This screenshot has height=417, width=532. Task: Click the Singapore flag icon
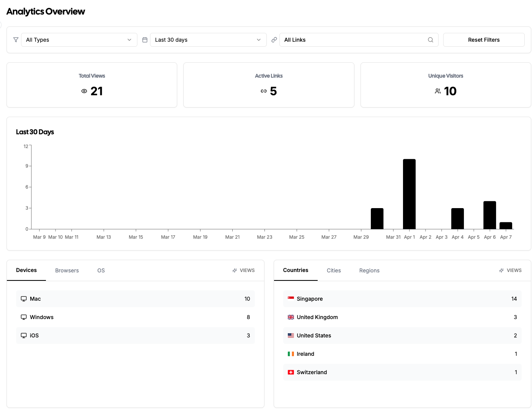[291, 298]
